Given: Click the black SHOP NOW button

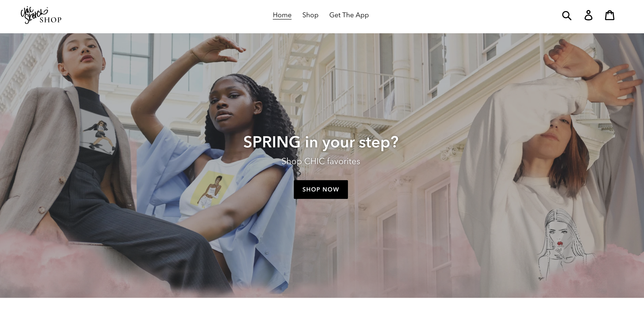Looking at the screenshot, I should pyautogui.click(x=321, y=189).
